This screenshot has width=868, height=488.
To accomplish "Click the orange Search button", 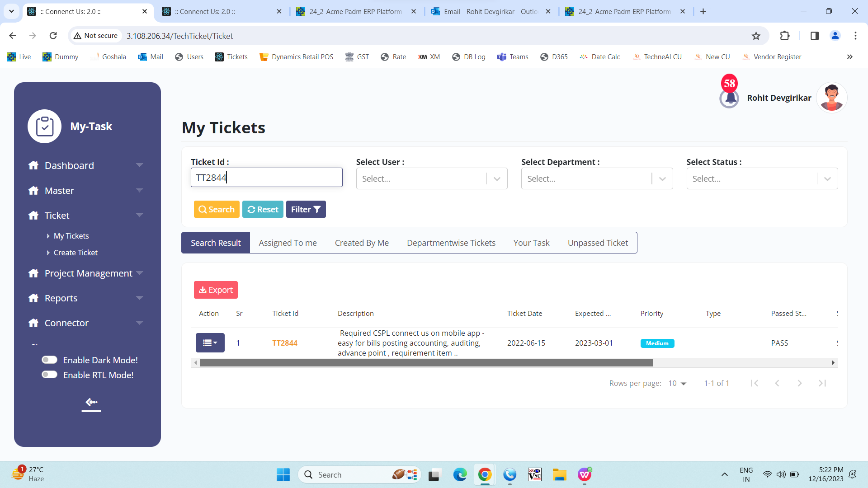I will pyautogui.click(x=217, y=209).
